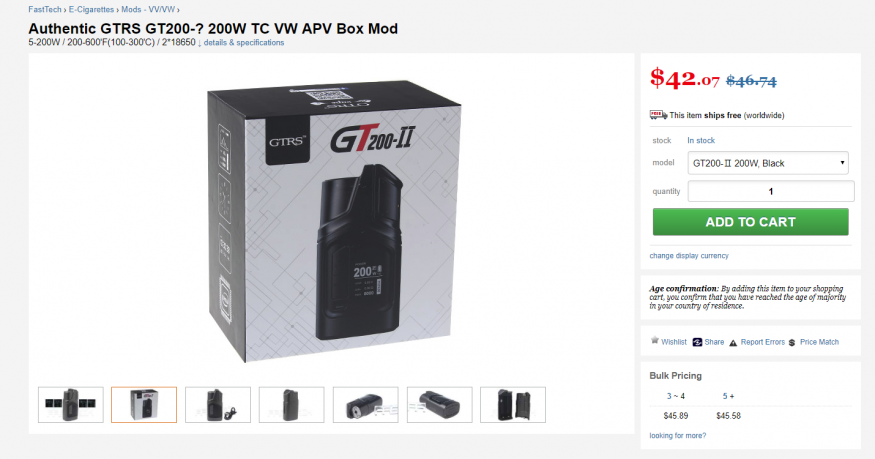Click the Share icon
The width and height of the screenshot is (875, 459).
[697, 342]
